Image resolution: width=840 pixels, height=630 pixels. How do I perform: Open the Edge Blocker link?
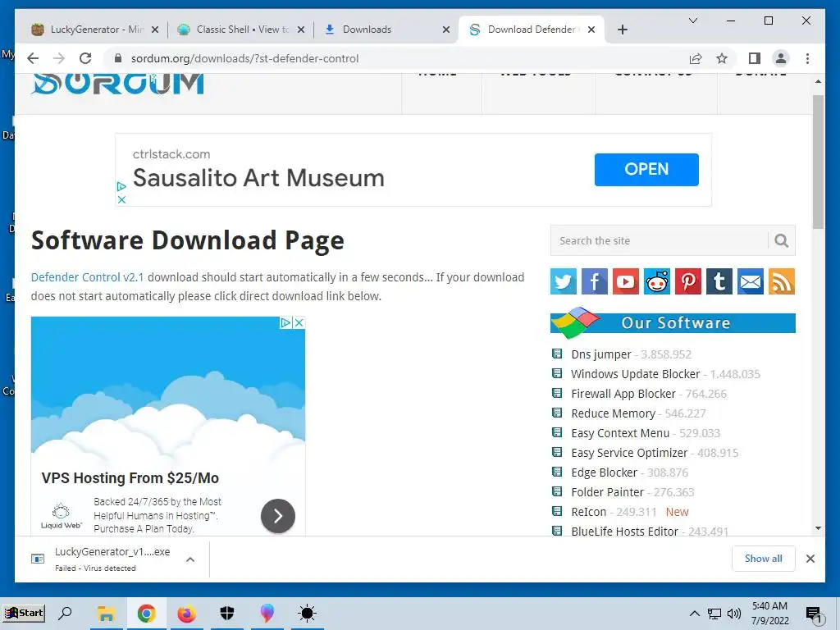coord(605,472)
